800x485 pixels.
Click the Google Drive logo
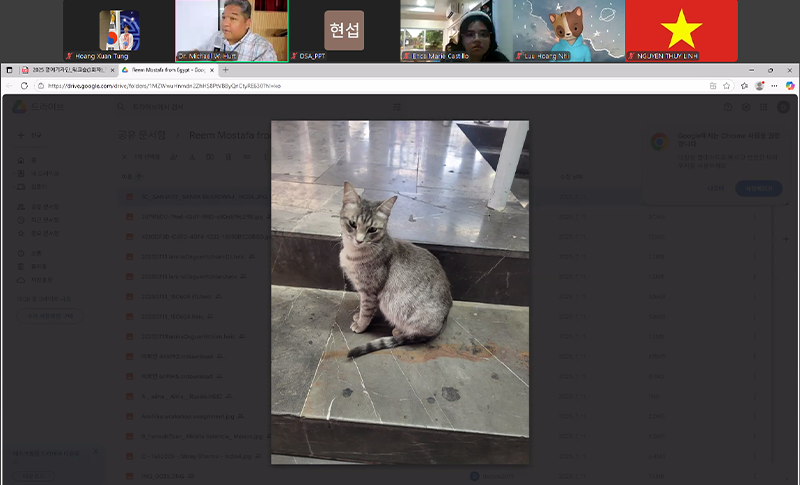tap(19, 107)
